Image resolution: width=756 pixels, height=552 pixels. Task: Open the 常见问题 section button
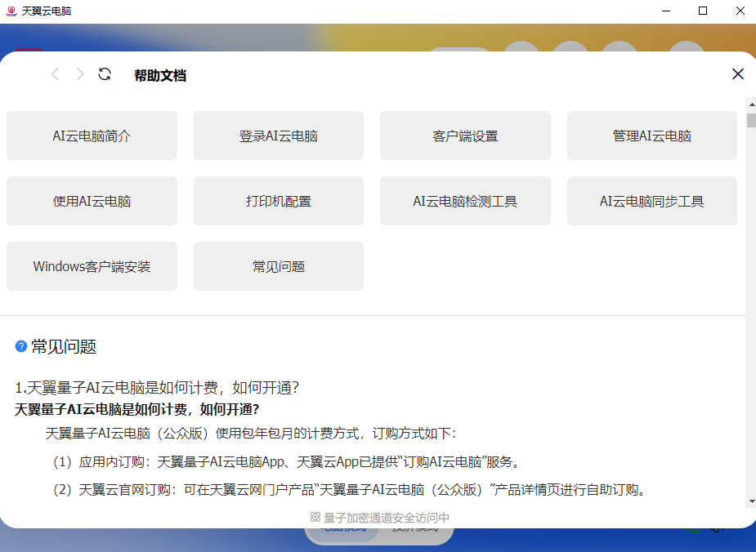click(x=279, y=266)
